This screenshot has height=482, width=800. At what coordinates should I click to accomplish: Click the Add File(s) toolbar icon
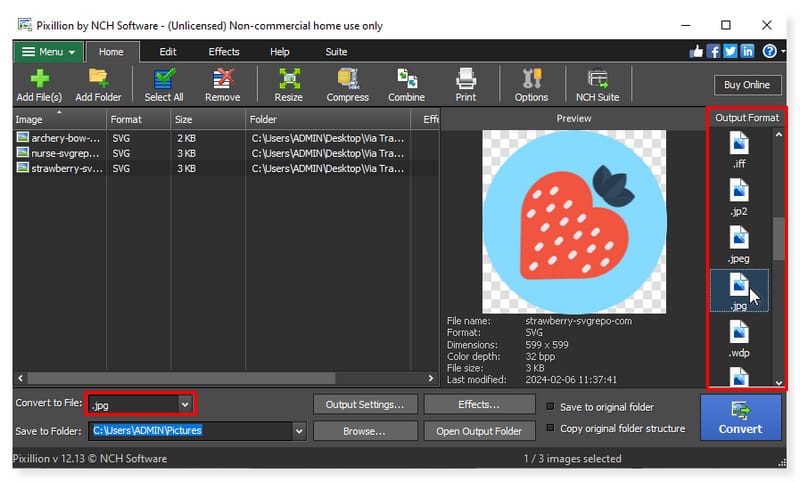(x=39, y=79)
